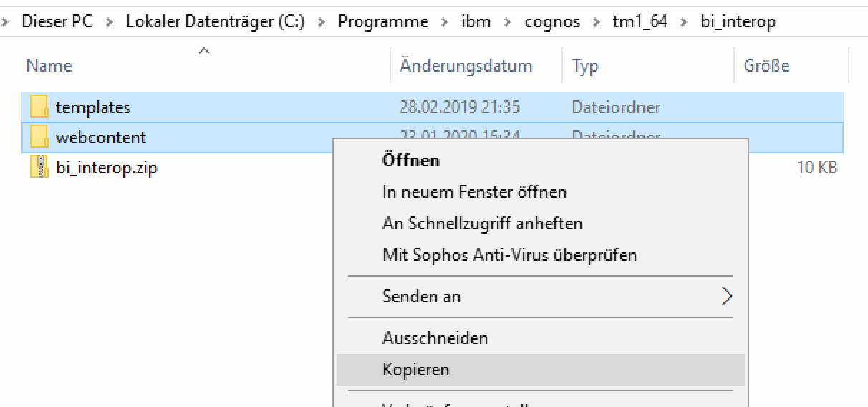The height and width of the screenshot is (407, 868).
Task: Click Ausschneiden in the context menu
Action: pos(435,337)
